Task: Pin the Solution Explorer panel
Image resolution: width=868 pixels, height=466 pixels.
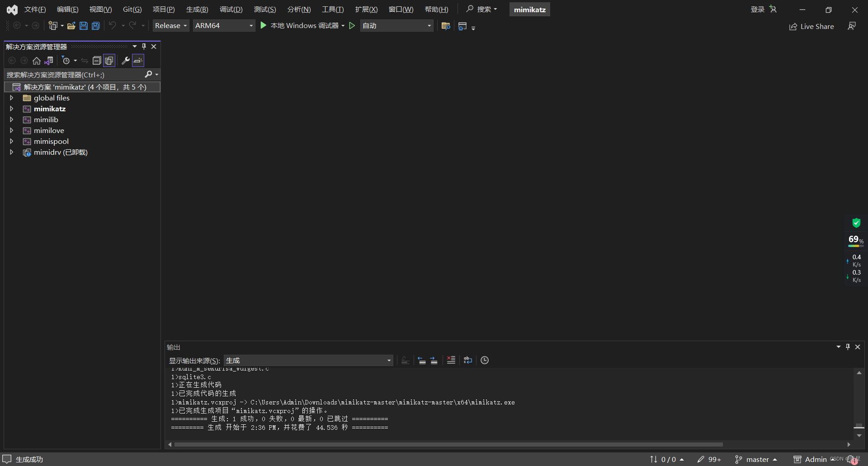Action: [x=144, y=47]
